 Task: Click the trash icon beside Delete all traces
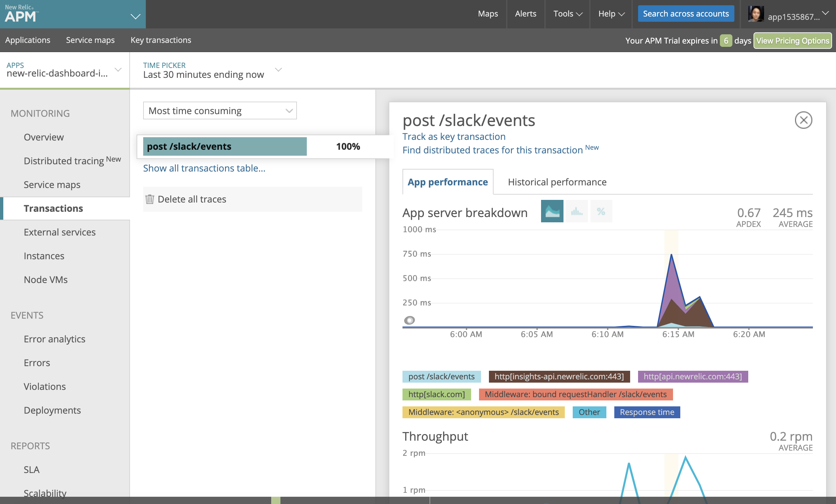click(x=150, y=199)
